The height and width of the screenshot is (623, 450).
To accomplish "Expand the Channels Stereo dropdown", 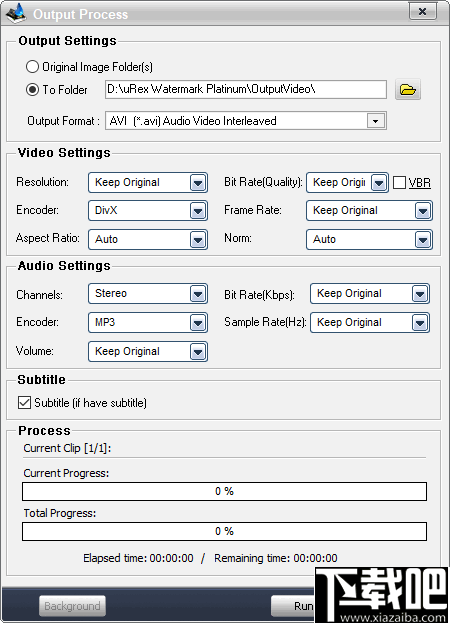I will click(198, 294).
